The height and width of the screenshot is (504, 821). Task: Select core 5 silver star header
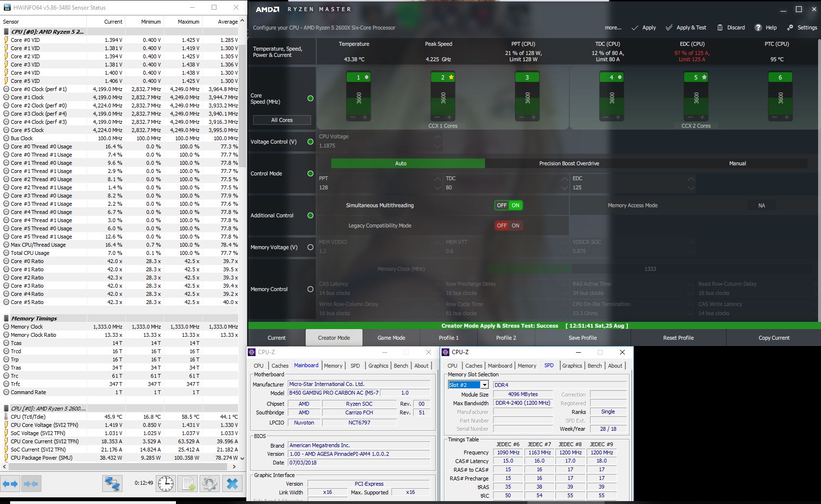pos(696,77)
